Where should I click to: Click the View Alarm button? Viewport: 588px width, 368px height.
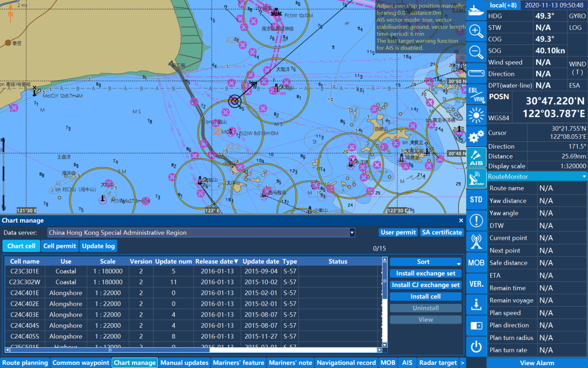(x=537, y=363)
